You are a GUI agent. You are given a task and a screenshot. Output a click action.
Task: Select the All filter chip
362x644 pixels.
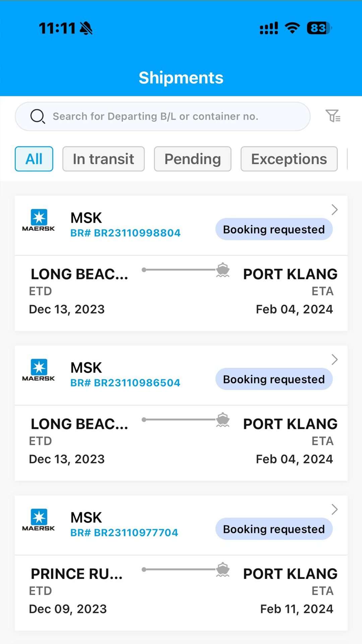click(x=34, y=159)
